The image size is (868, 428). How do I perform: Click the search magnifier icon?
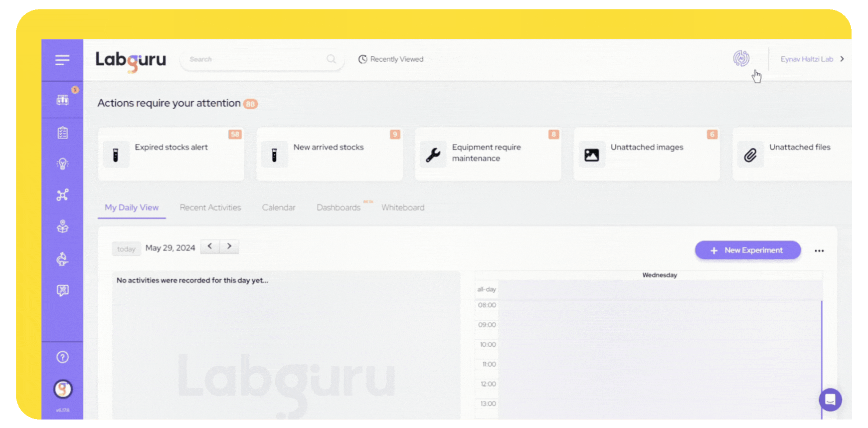coord(331,59)
